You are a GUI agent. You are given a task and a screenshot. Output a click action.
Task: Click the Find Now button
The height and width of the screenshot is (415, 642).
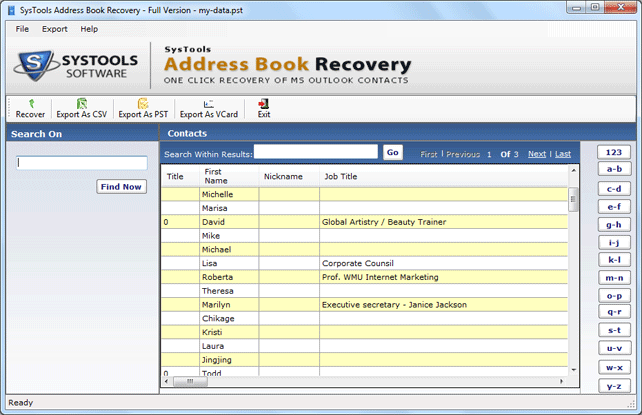[121, 187]
